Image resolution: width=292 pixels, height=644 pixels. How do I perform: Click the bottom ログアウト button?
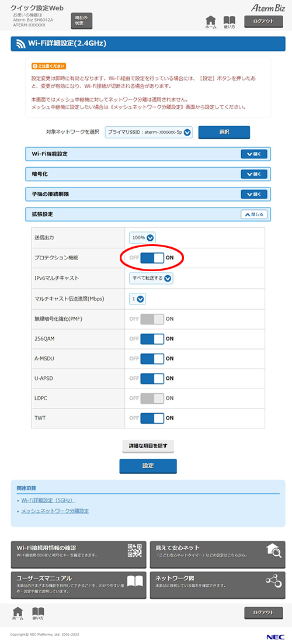point(263,612)
